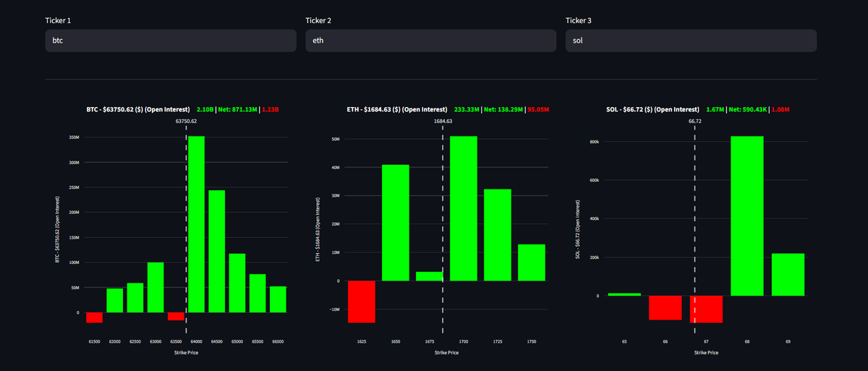868x371 pixels.
Task: Click the 'Ticker 1' label
Action: tap(58, 20)
